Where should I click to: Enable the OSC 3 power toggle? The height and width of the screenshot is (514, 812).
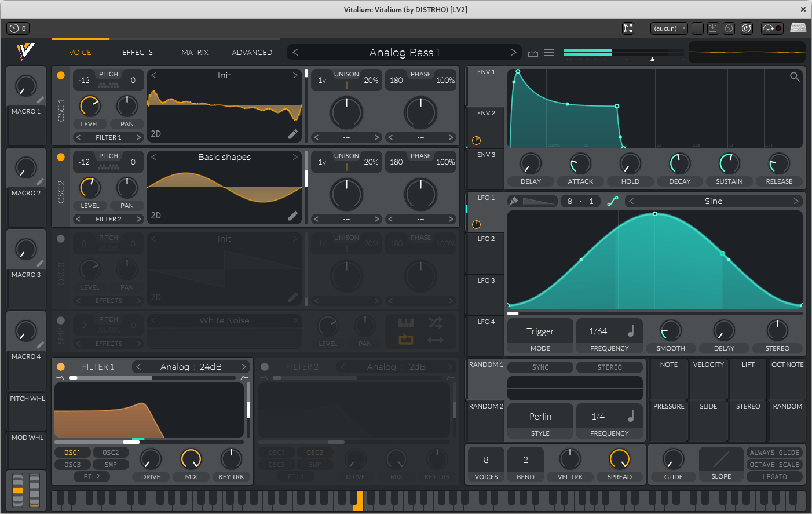[x=61, y=239]
